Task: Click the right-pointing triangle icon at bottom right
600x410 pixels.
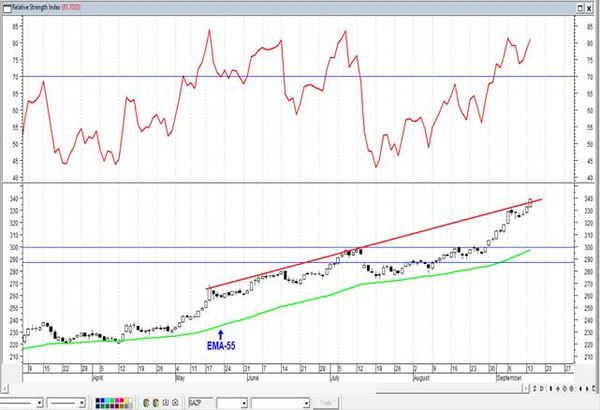Action: click(x=587, y=389)
